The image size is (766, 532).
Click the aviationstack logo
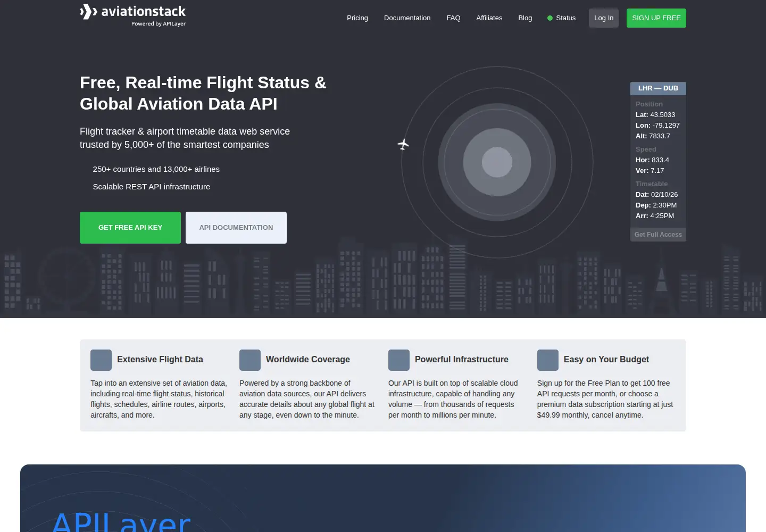pos(132,15)
